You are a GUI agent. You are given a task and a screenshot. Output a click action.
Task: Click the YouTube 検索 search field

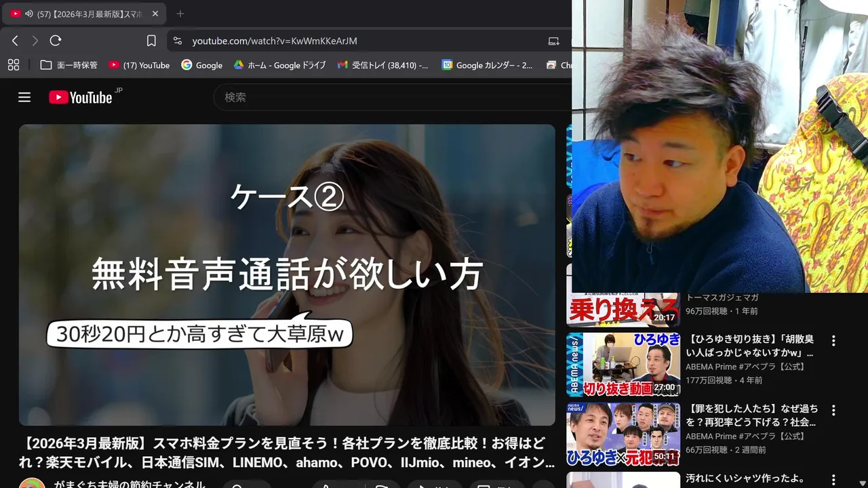click(393, 97)
